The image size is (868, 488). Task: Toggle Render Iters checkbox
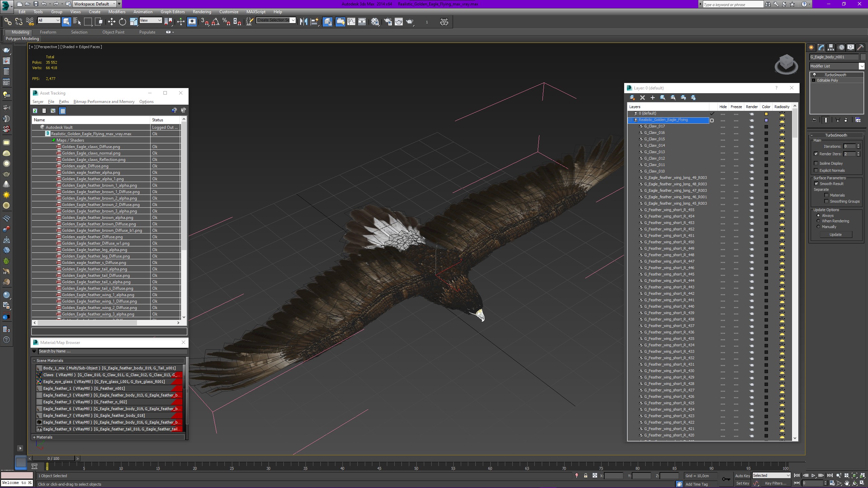(x=816, y=154)
